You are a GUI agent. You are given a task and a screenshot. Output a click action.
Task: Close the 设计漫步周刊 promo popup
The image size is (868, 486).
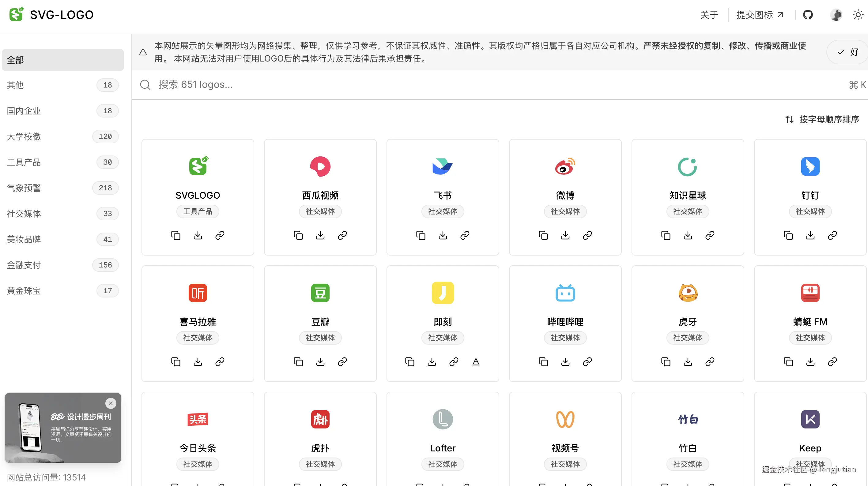click(111, 403)
